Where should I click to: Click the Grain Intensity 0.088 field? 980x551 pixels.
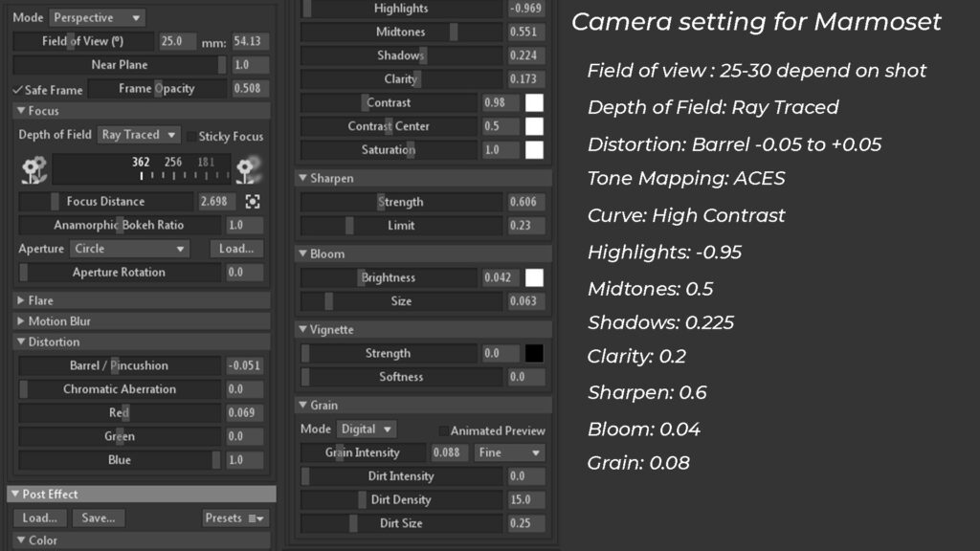449,452
